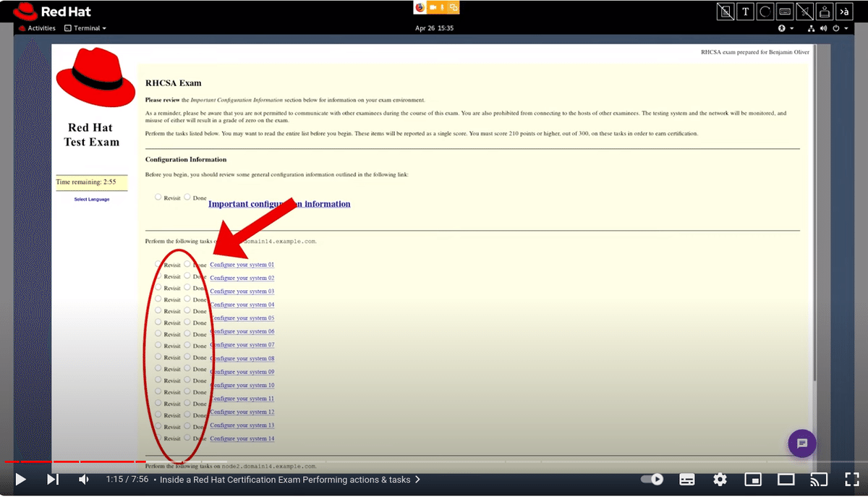
Task: Click the circle icon in top toolbar
Action: tap(765, 12)
